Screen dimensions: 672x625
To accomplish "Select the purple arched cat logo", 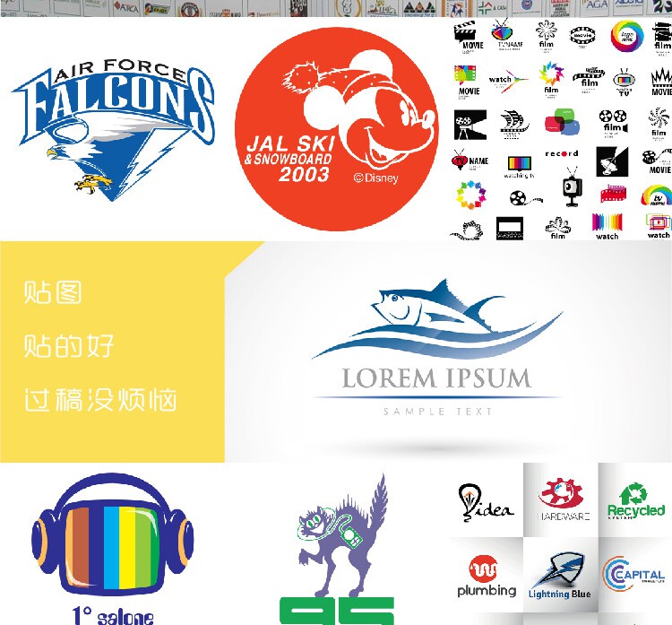I will tap(342, 536).
